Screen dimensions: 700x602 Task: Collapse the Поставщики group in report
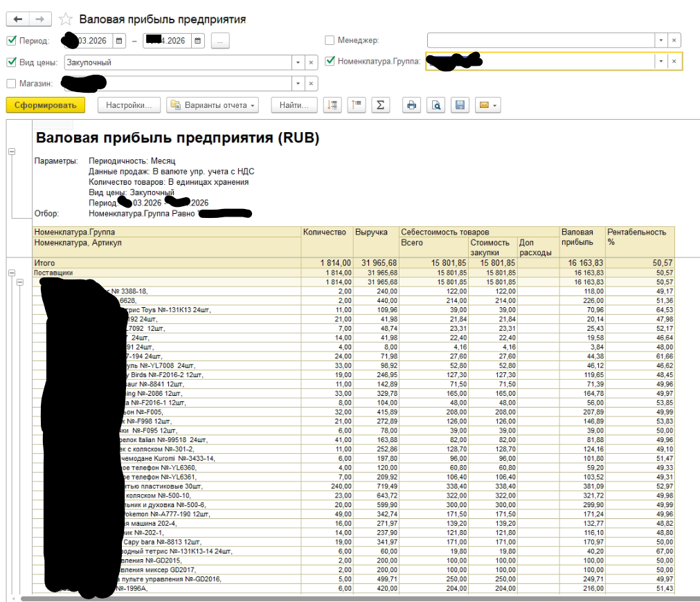click(11, 273)
